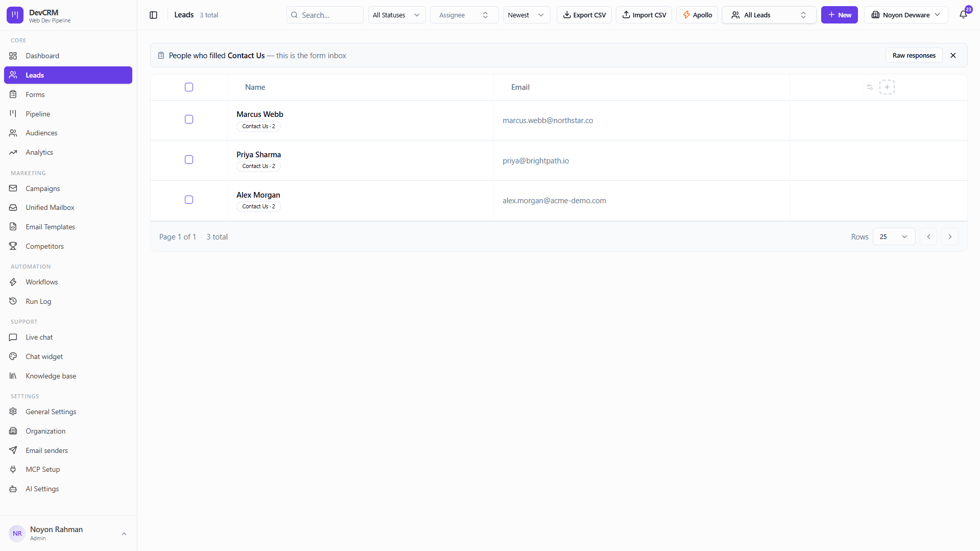Change the rows per page dropdown
The image size is (980, 551).
894,237
